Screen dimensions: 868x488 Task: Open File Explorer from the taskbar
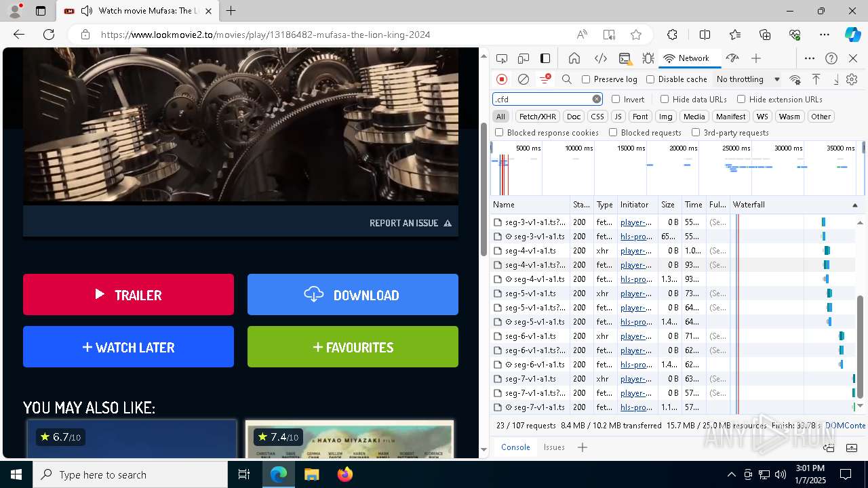tap(311, 474)
